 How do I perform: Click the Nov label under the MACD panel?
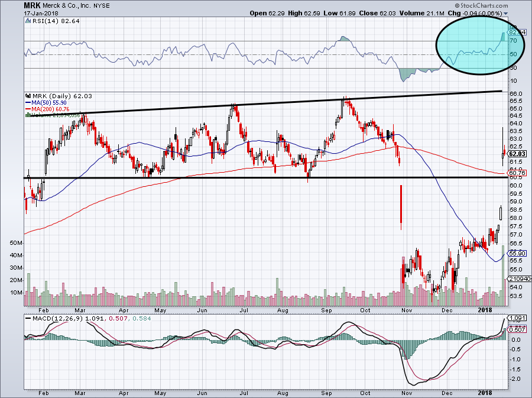[x=407, y=393]
